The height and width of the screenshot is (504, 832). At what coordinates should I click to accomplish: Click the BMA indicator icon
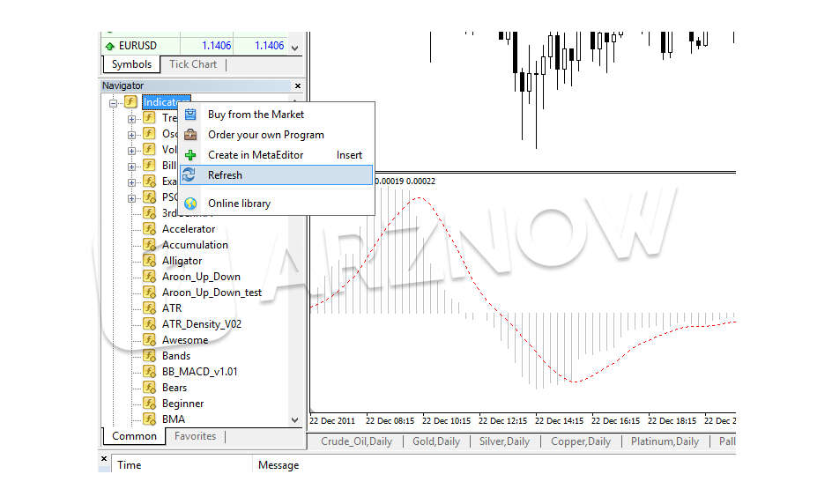tap(150, 419)
